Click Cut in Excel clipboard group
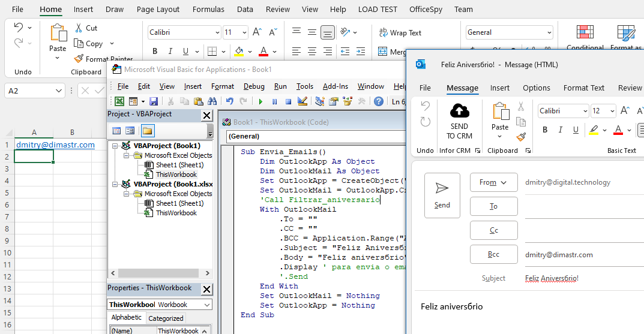The width and height of the screenshot is (644, 334). coord(86,28)
